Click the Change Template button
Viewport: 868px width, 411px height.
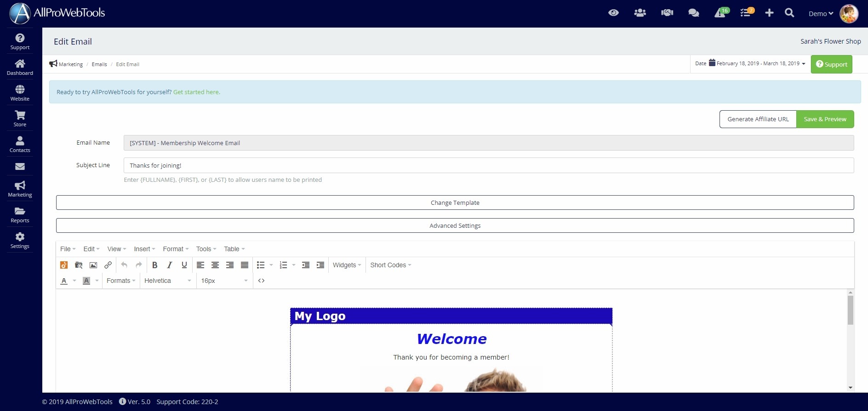[x=455, y=203]
